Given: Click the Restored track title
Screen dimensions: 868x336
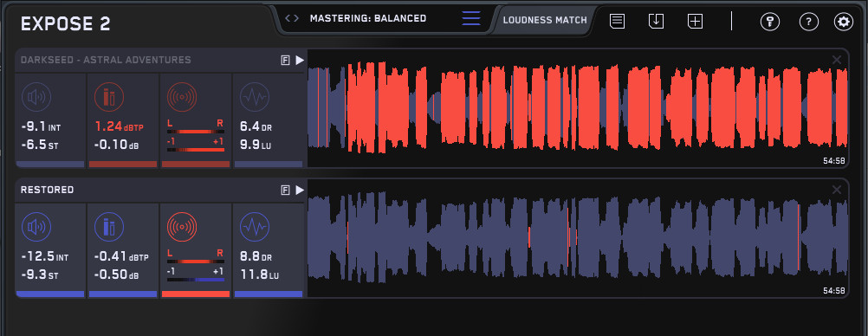Looking at the screenshot, I should coord(47,190).
